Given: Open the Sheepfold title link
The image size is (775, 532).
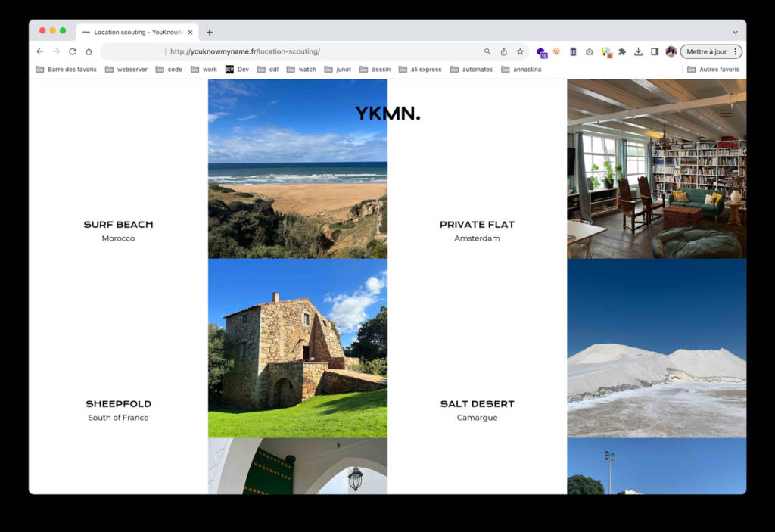Looking at the screenshot, I should (x=118, y=404).
